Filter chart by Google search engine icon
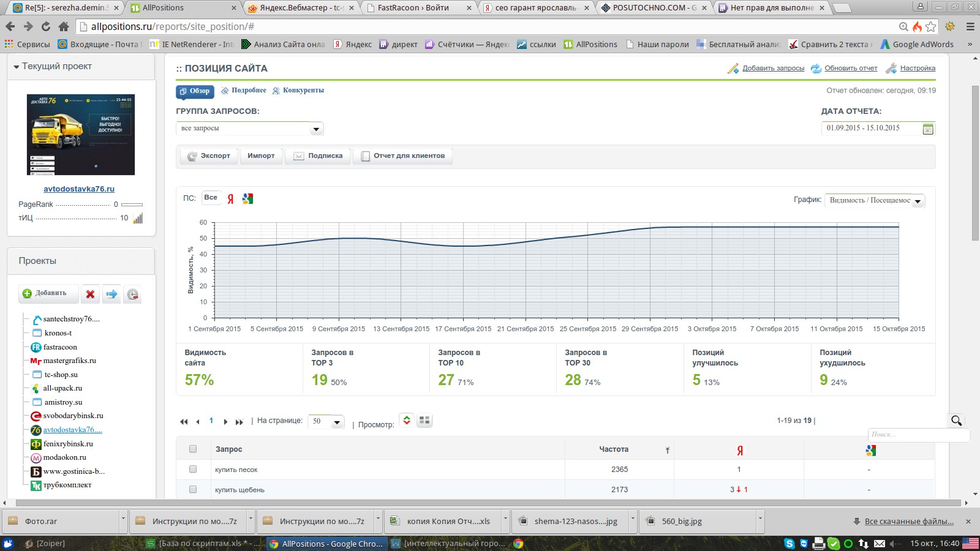980x551 pixels. 247,198
